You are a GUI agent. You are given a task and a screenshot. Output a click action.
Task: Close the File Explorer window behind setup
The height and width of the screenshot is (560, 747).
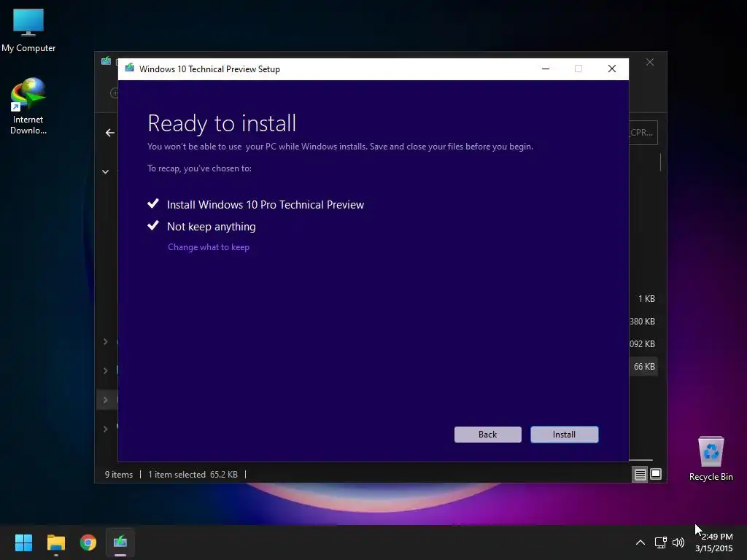pos(650,63)
